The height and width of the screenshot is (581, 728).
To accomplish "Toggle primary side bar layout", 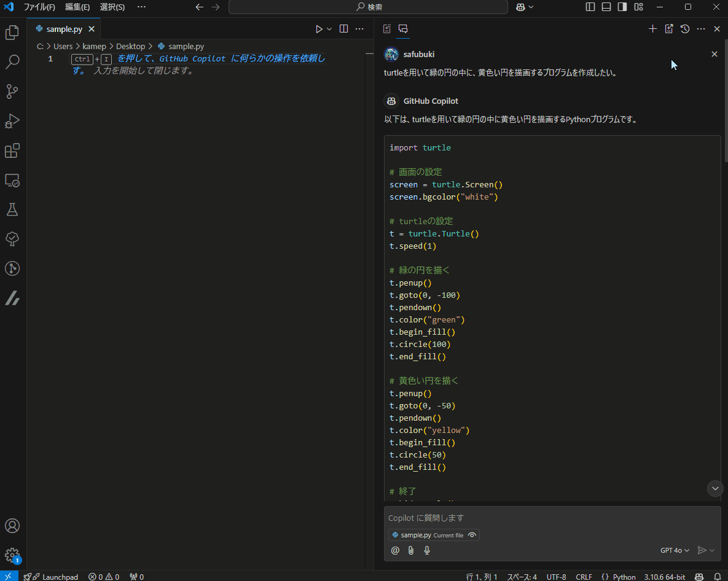I will click(x=590, y=7).
